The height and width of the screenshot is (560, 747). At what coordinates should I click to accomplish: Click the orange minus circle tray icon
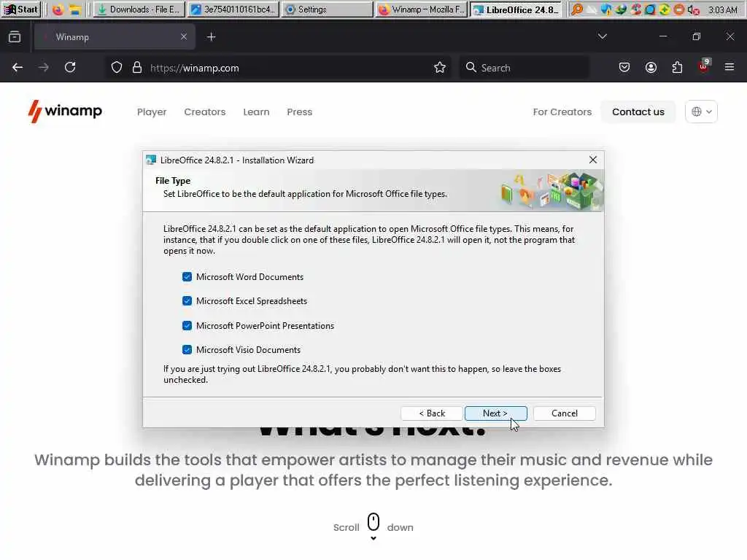tap(679, 9)
